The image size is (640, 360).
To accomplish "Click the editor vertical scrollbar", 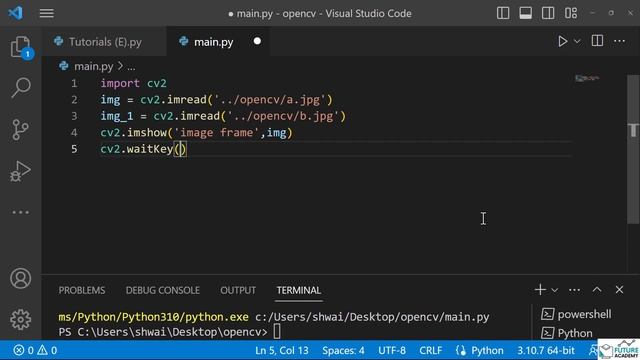I will (x=633, y=149).
